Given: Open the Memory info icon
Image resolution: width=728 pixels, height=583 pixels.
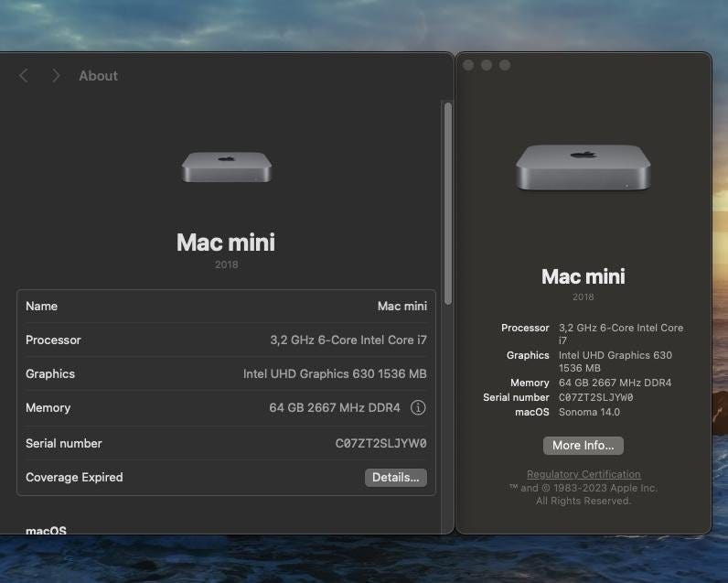Looking at the screenshot, I should point(418,408).
